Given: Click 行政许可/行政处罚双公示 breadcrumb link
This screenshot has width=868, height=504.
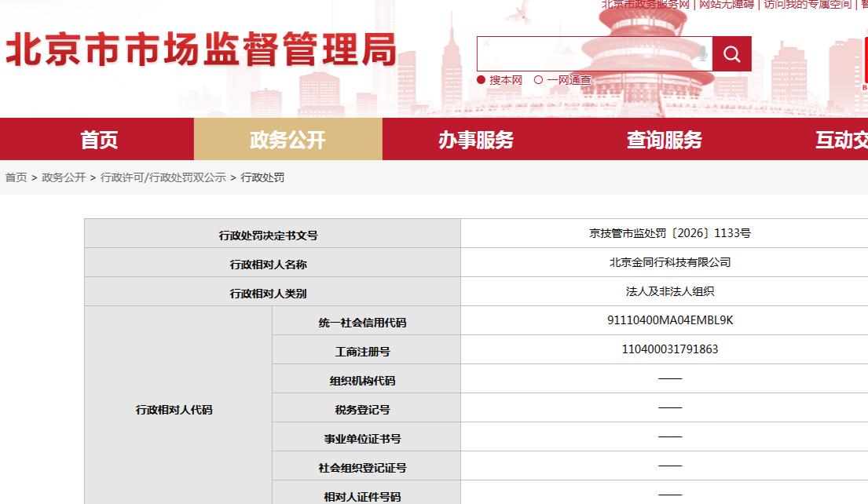Looking at the screenshot, I should point(163,177).
